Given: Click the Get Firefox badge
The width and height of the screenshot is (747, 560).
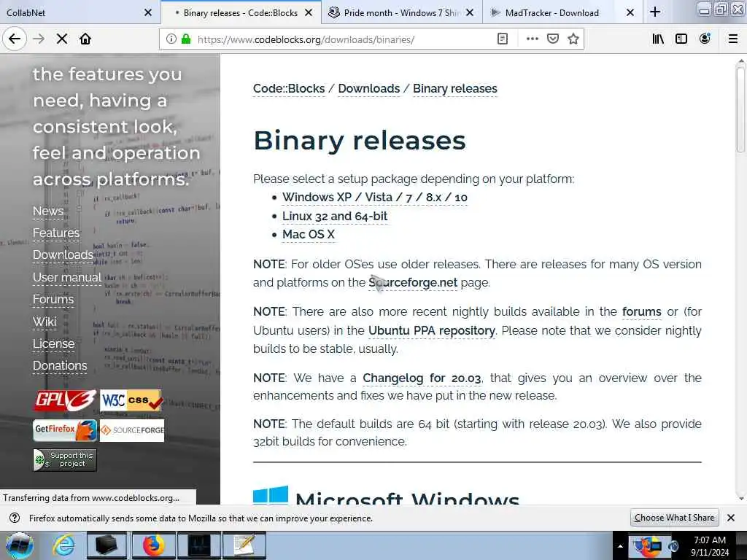Looking at the screenshot, I should coord(65,430).
